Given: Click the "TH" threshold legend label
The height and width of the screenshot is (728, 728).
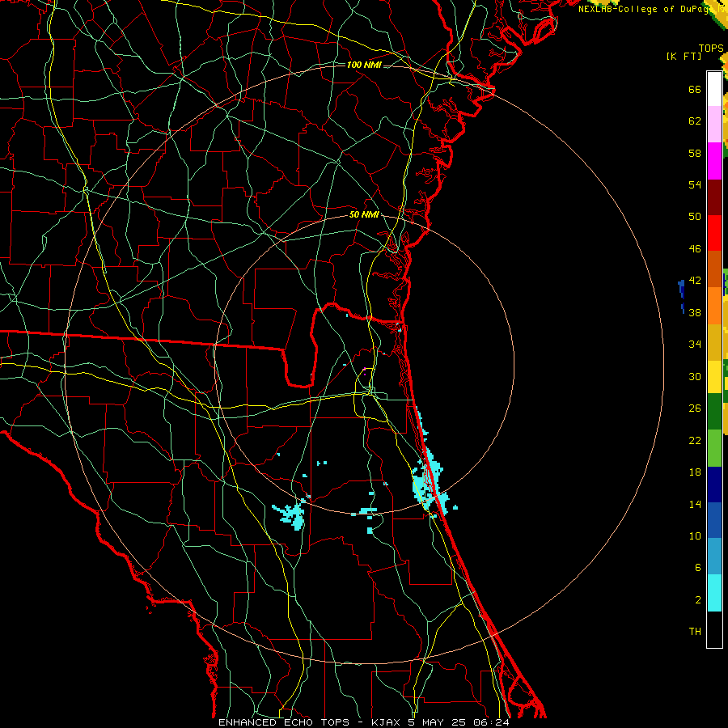Looking at the screenshot, I should (x=695, y=632).
